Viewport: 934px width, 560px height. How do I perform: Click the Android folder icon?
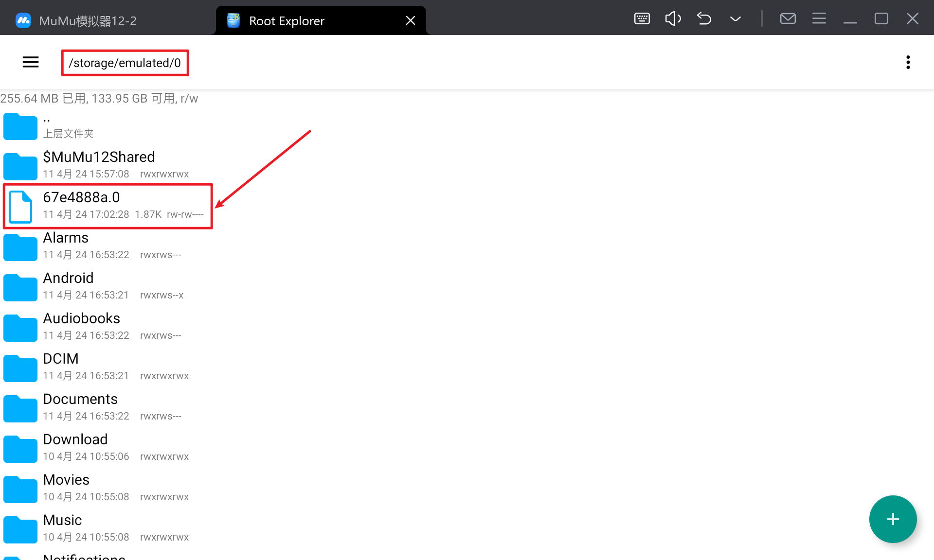tap(20, 288)
